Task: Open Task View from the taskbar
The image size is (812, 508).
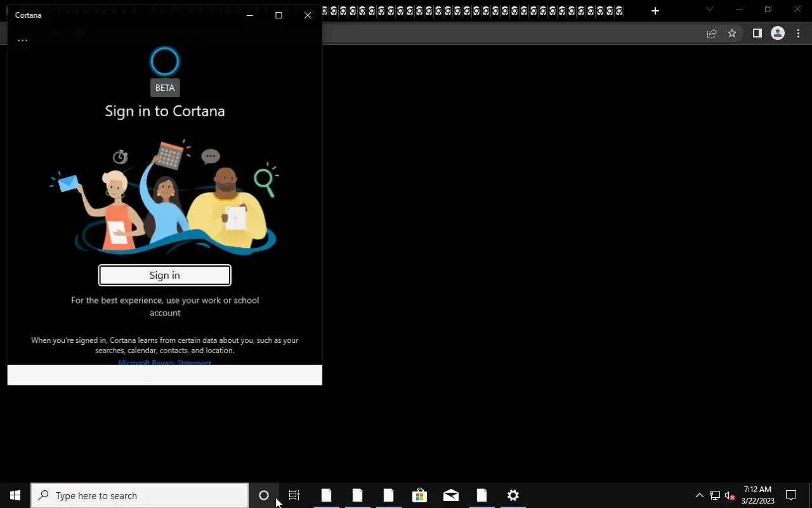Action: [294, 495]
